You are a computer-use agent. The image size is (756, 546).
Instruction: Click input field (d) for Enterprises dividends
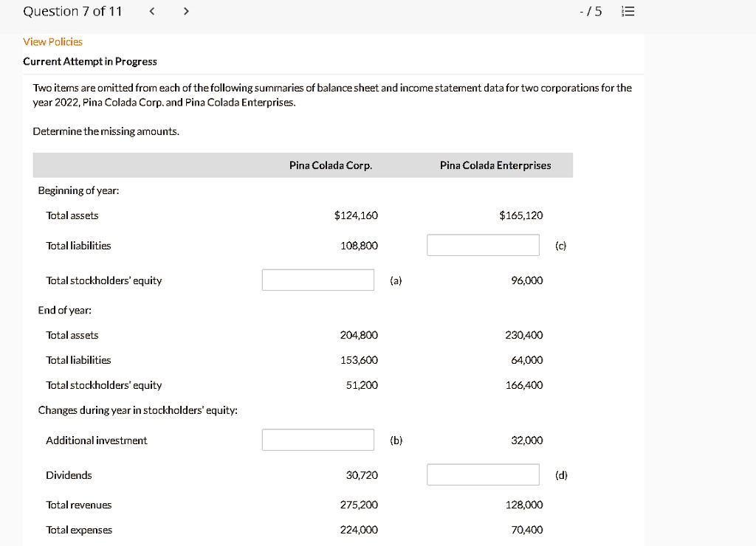tap(483, 474)
